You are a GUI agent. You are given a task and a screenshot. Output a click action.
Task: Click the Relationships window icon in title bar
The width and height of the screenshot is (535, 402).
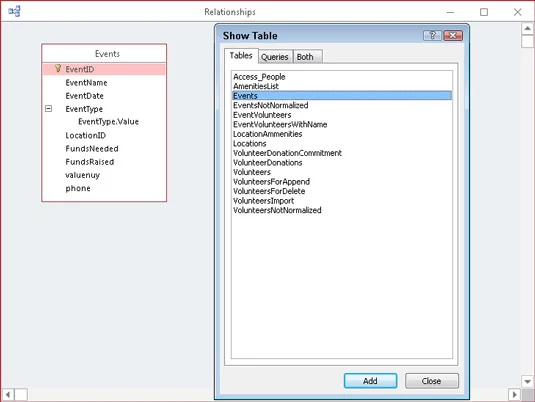pyautogui.click(x=14, y=12)
